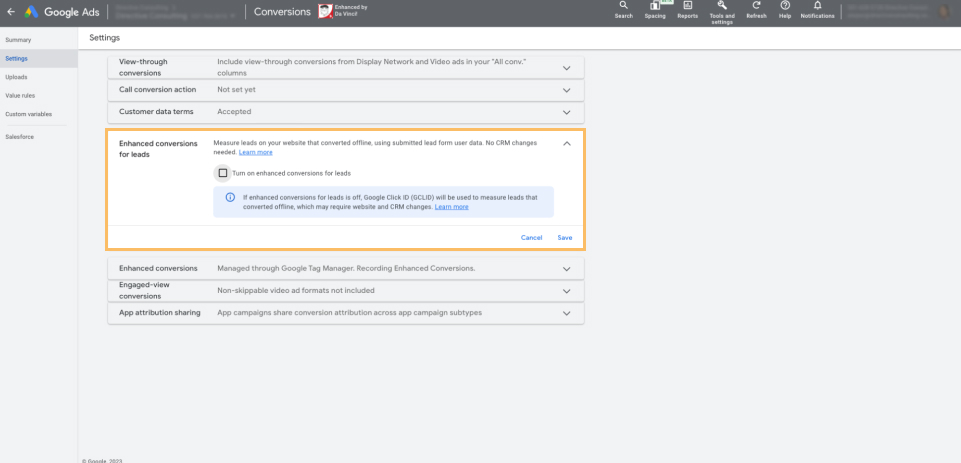The image size is (961, 463).
Task: Expand App attribution sharing section
Action: pos(566,313)
